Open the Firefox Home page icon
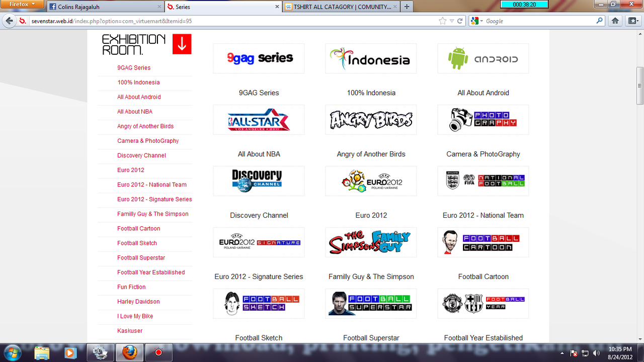Screen dimensions: 644x362 coord(615,21)
